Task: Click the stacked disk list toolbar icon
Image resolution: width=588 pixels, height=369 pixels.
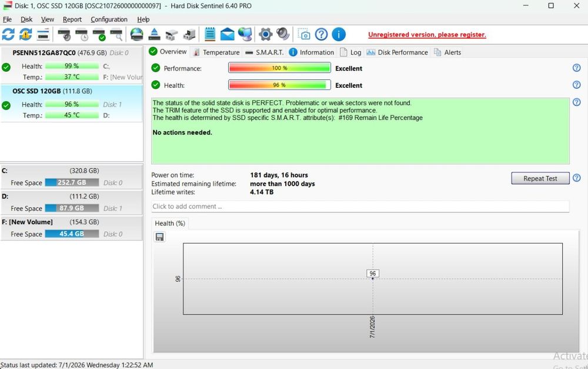Action: 43,35
